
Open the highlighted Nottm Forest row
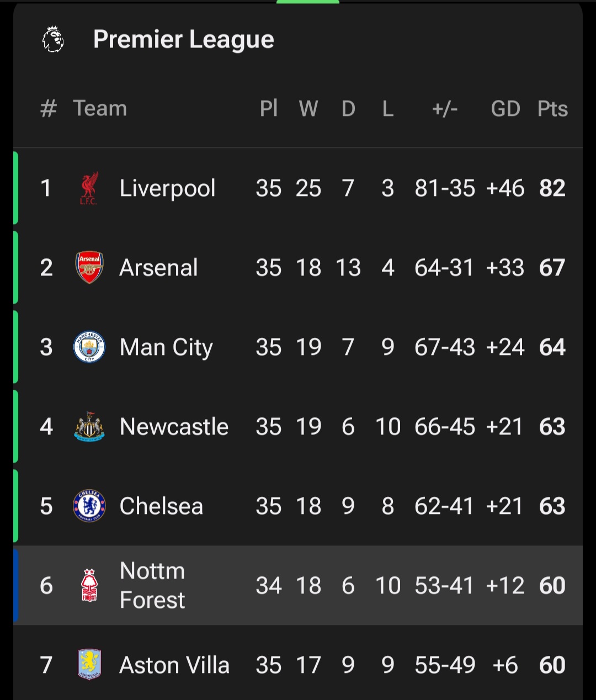tap(298, 586)
